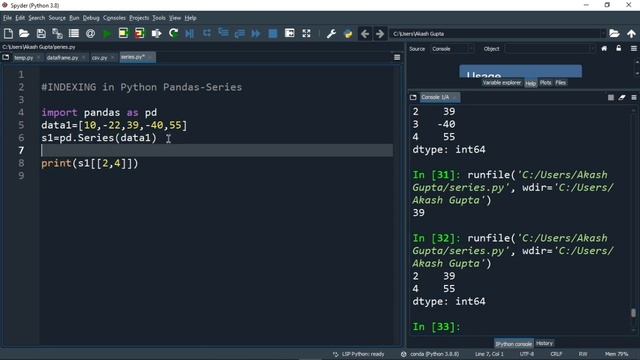Show the Plots pane
Viewport: 640px width, 360px height.
[545, 83]
